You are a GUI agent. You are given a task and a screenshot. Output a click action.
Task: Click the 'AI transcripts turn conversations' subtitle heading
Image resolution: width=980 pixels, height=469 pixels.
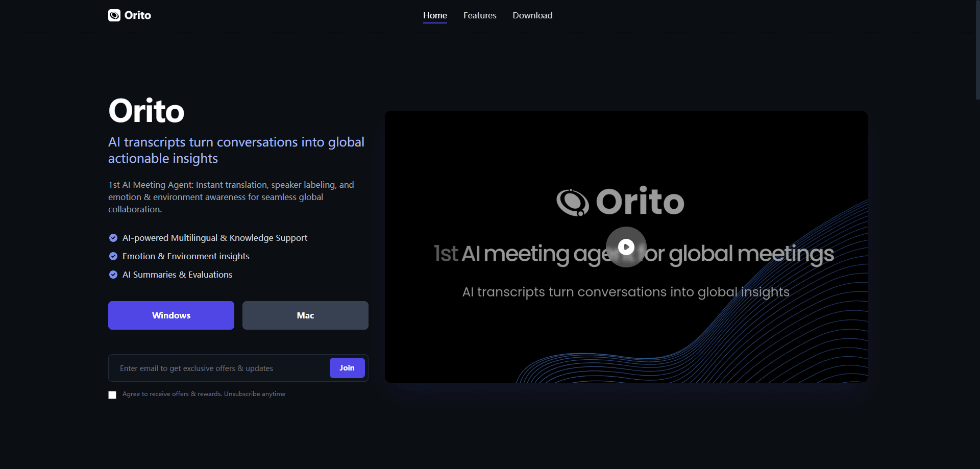236,150
